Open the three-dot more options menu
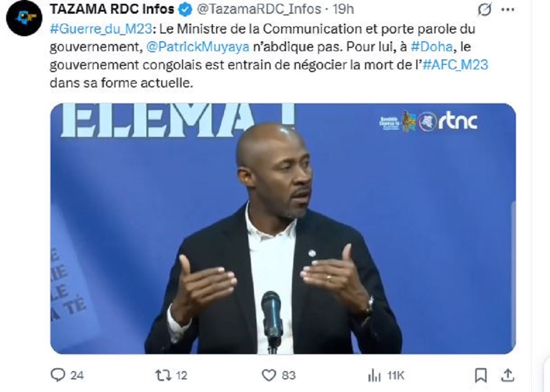 [x=508, y=10]
